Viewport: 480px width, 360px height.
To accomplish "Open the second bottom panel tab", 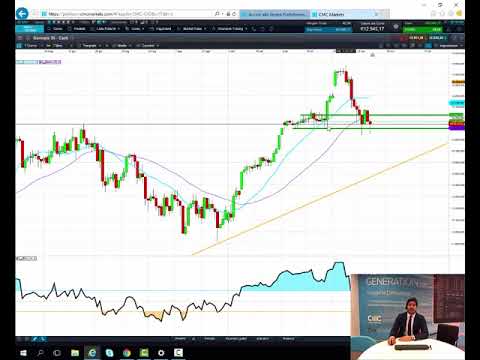I will coord(210,339).
